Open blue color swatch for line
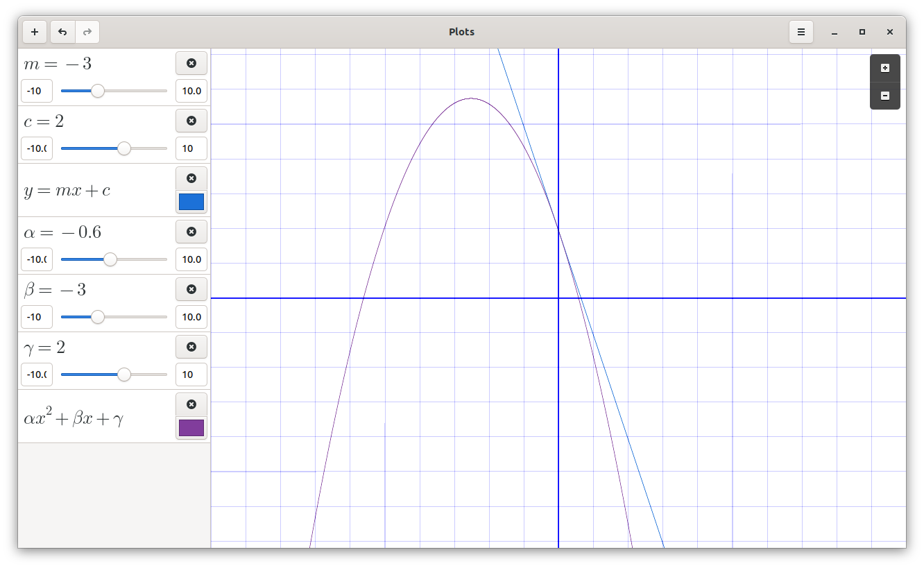Screen dimensions: 924x568 [191, 202]
